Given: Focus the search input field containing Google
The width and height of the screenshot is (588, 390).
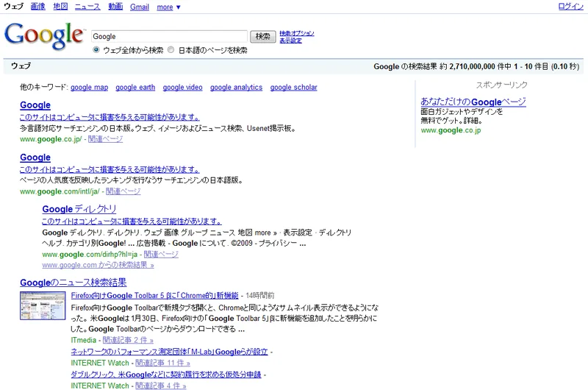Looking at the screenshot, I should coord(169,36).
